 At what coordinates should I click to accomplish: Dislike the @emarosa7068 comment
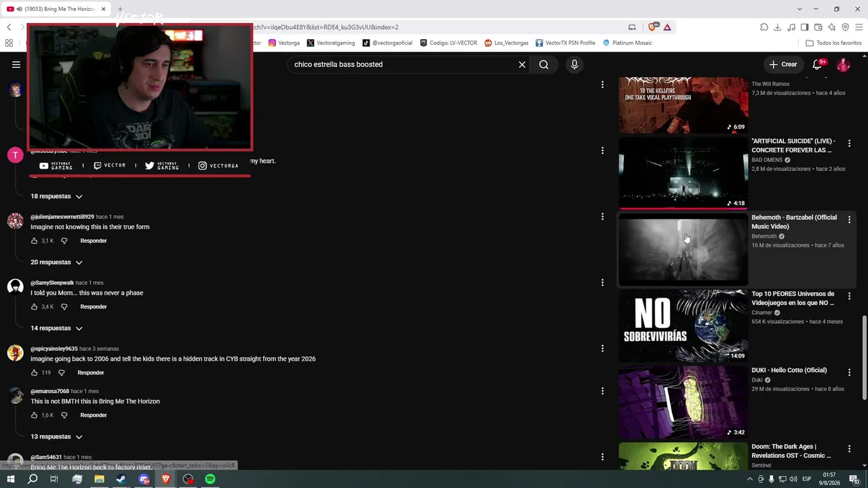click(x=64, y=415)
